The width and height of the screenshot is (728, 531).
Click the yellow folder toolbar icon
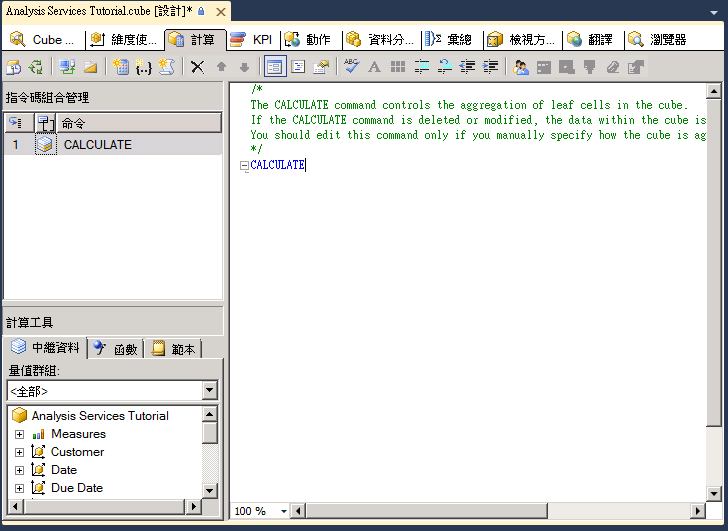click(x=91, y=67)
